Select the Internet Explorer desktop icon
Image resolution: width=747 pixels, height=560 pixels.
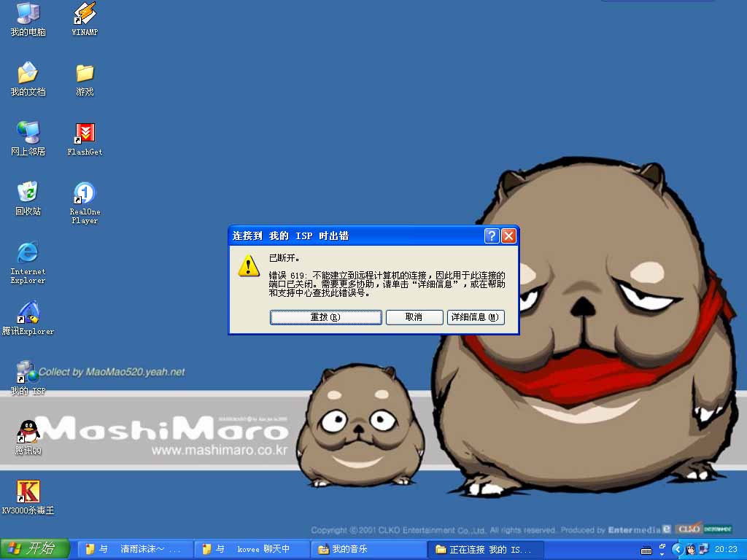[x=28, y=262]
